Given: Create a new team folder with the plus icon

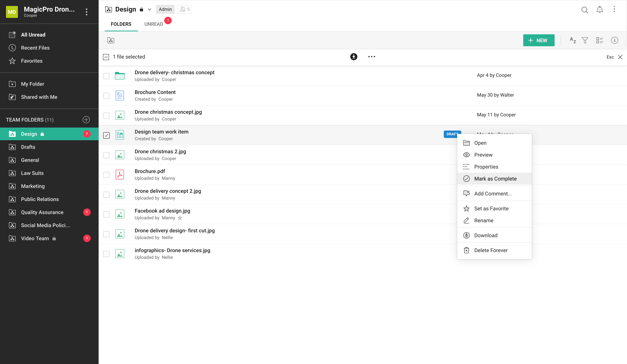Looking at the screenshot, I should [86, 120].
